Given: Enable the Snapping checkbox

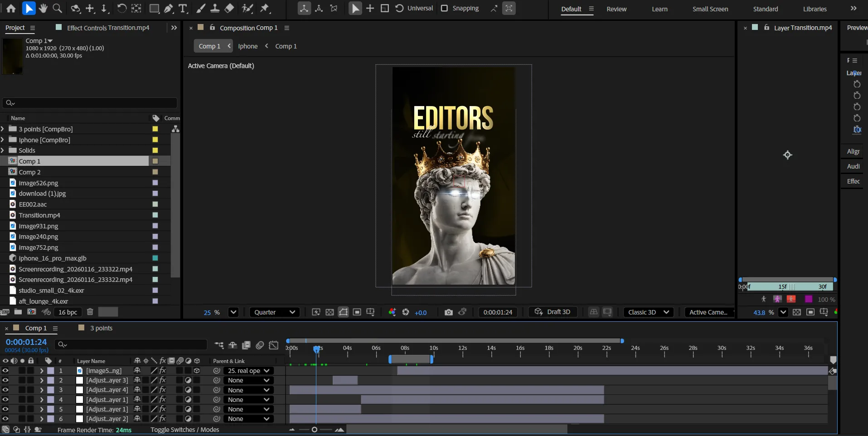Looking at the screenshot, I should point(444,8).
